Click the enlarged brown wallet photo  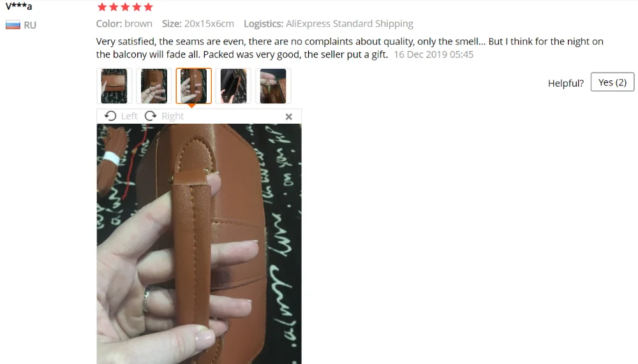pos(199,244)
